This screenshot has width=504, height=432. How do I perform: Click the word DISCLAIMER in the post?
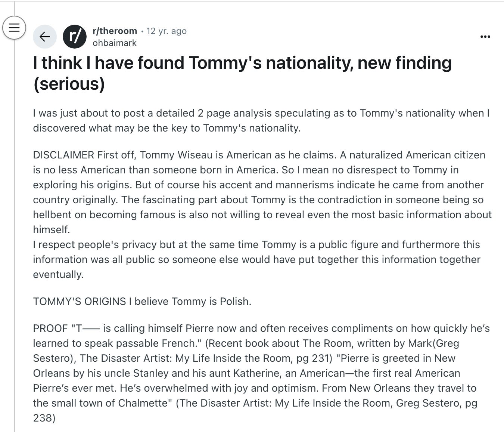(x=63, y=155)
